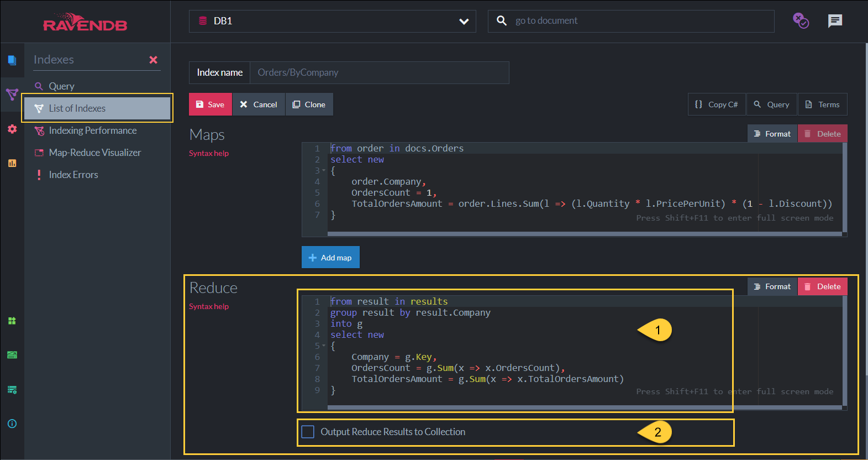Open the Indexes sidebar icon

point(12,94)
